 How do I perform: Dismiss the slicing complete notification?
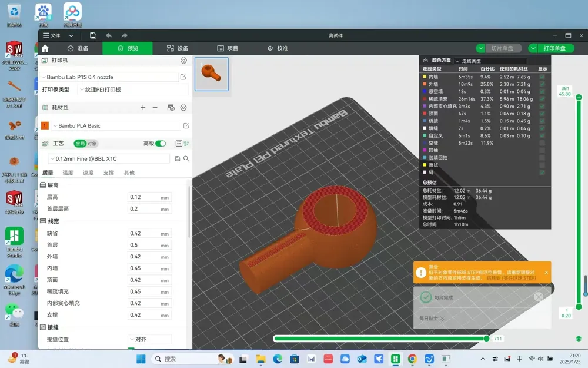pyautogui.click(x=539, y=297)
